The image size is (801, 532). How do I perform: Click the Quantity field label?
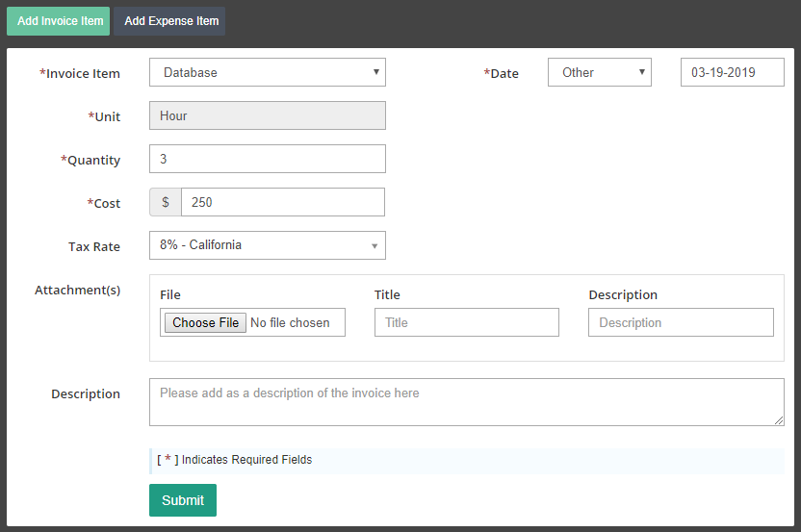coord(90,160)
